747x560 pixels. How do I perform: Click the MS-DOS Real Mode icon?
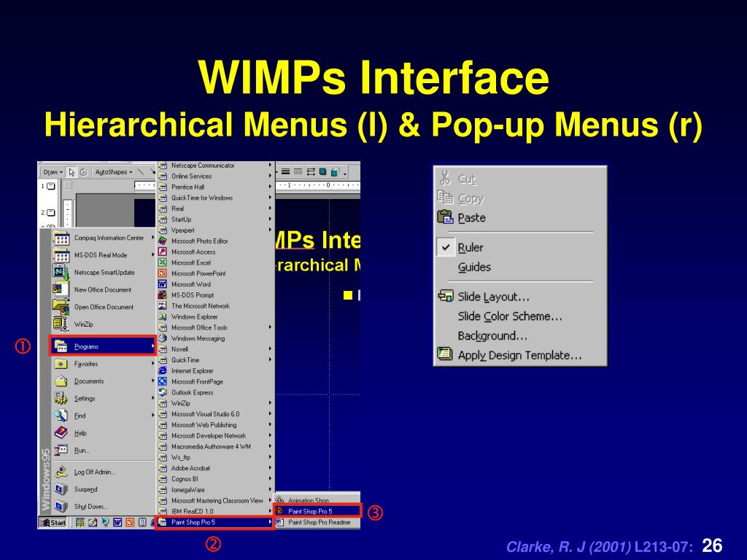tap(61, 255)
